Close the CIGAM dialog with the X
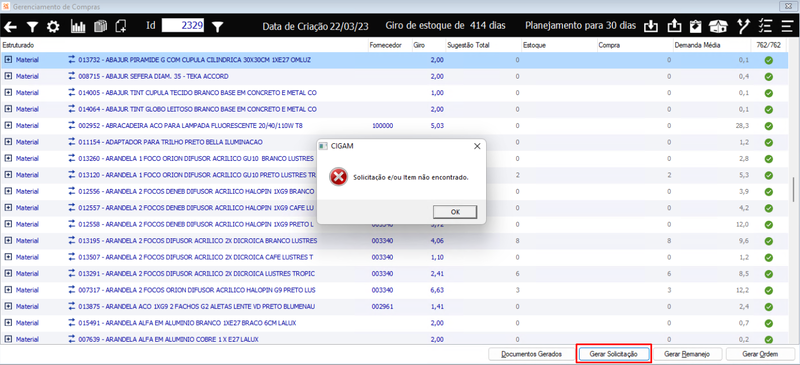 pos(477,146)
